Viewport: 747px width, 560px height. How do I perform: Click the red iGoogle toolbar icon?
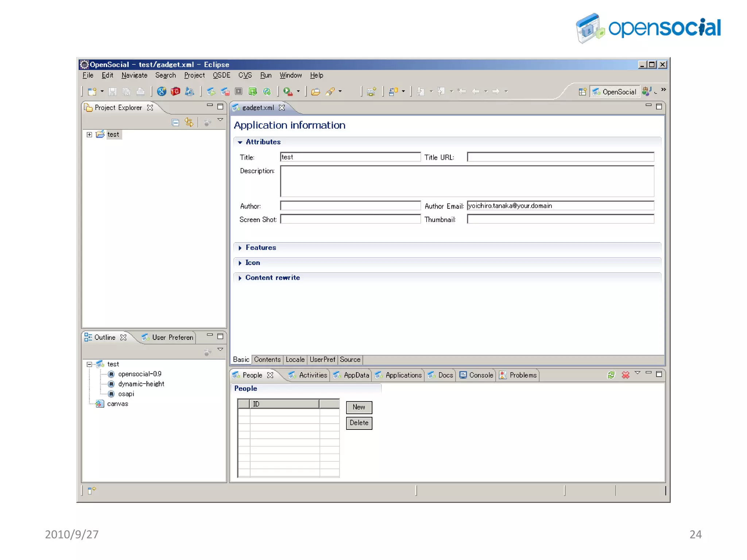(175, 91)
